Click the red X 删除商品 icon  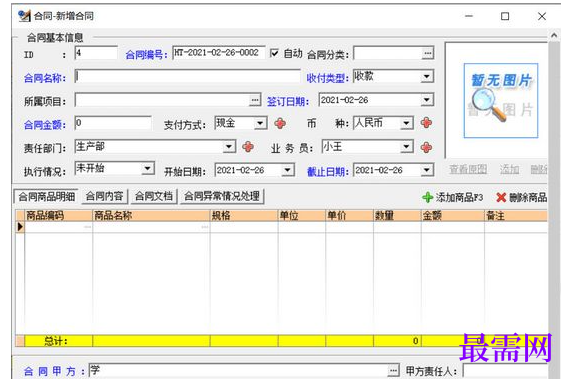(501, 197)
